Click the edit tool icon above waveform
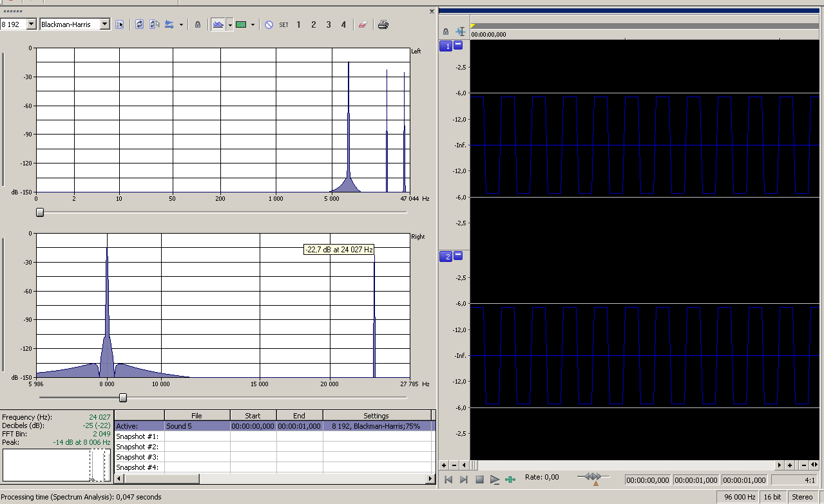The height and width of the screenshot is (504, 824). point(461,31)
